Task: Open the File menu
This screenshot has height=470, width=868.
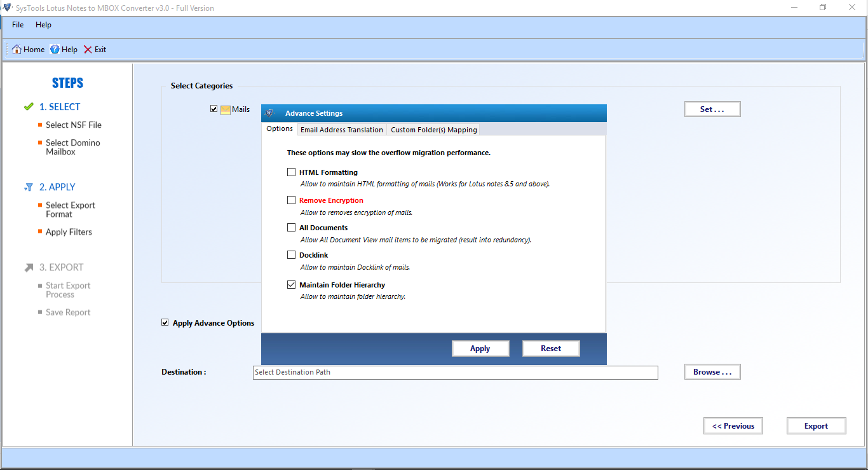Action: [18, 25]
